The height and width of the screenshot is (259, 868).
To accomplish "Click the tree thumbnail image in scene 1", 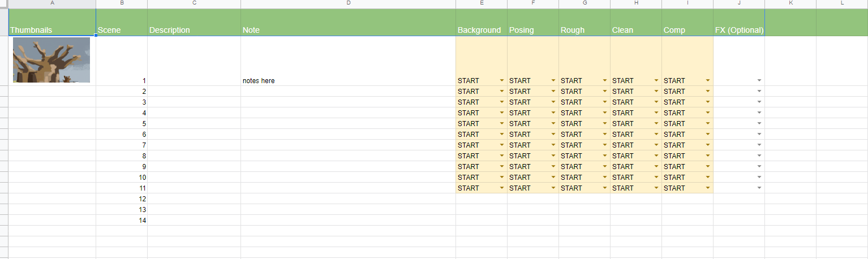I will click(x=51, y=60).
